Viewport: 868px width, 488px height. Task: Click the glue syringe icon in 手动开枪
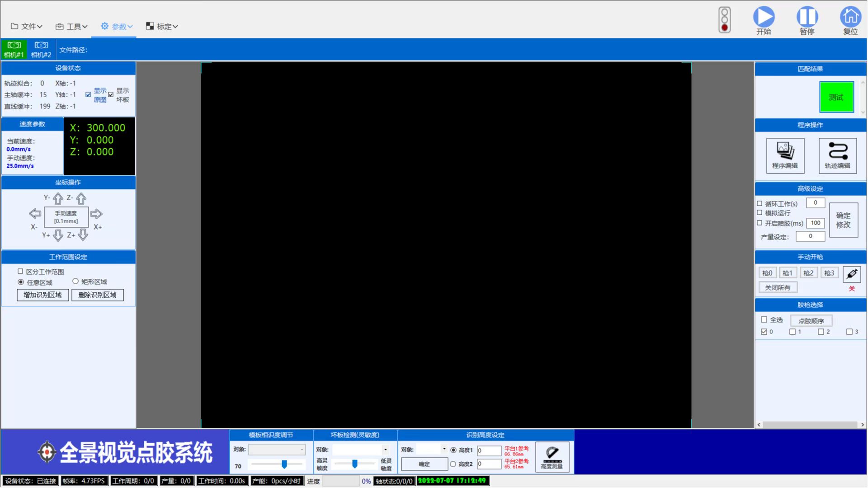(x=852, y=274)
